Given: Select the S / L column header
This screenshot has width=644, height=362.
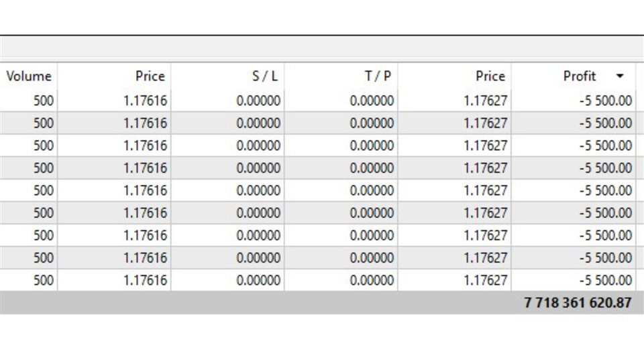Looking at the screenshot, I should pos(264,76).
